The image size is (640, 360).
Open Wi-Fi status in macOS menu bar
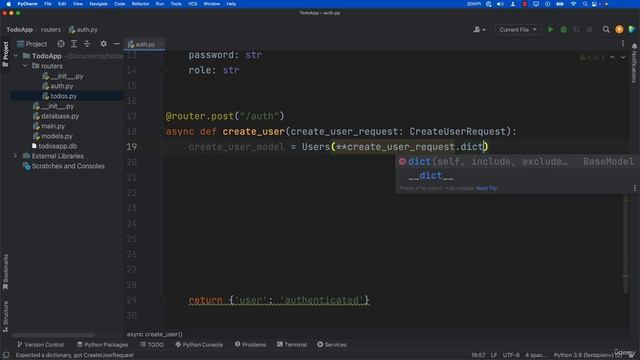(573, 4)
